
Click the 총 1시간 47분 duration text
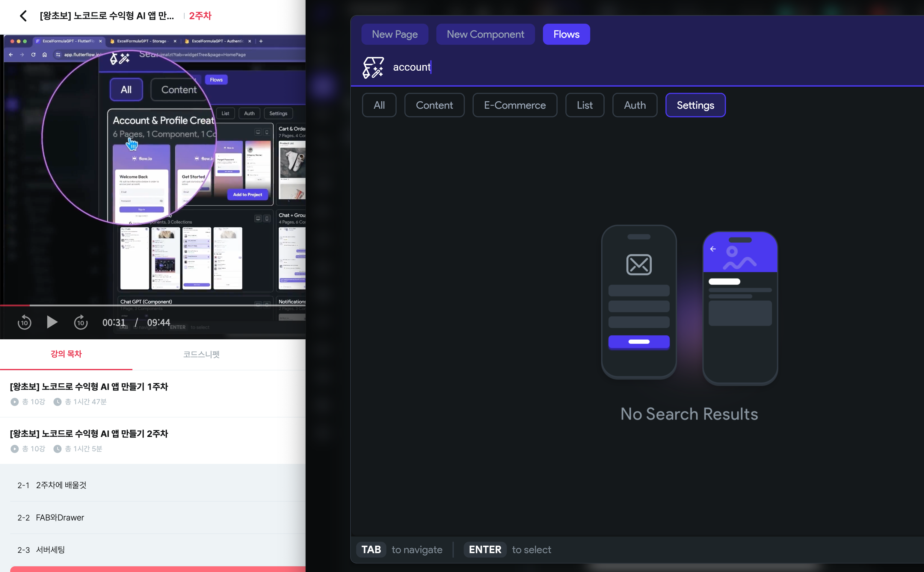click(85, 402)
